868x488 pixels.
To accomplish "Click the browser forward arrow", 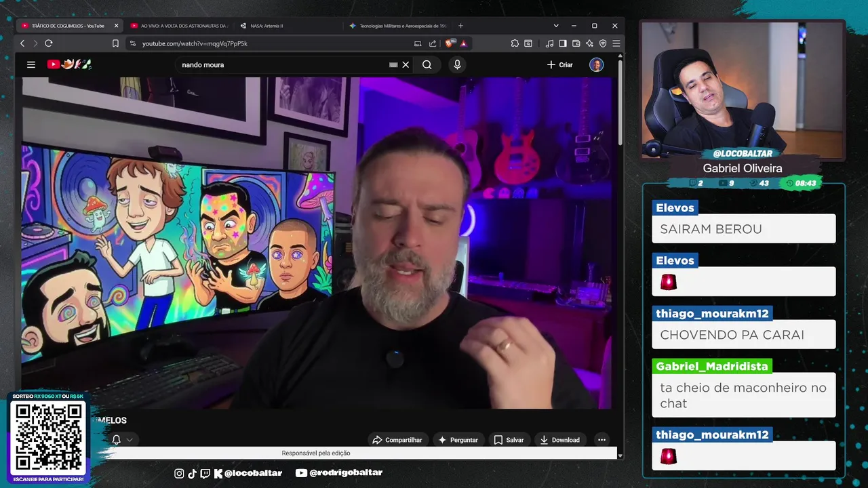I will (x=35, y=43).
